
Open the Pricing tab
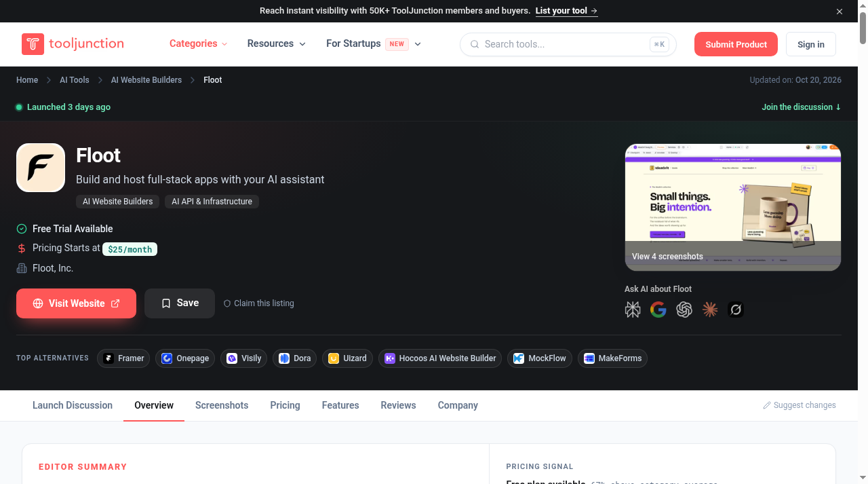(x=285, y=405)
